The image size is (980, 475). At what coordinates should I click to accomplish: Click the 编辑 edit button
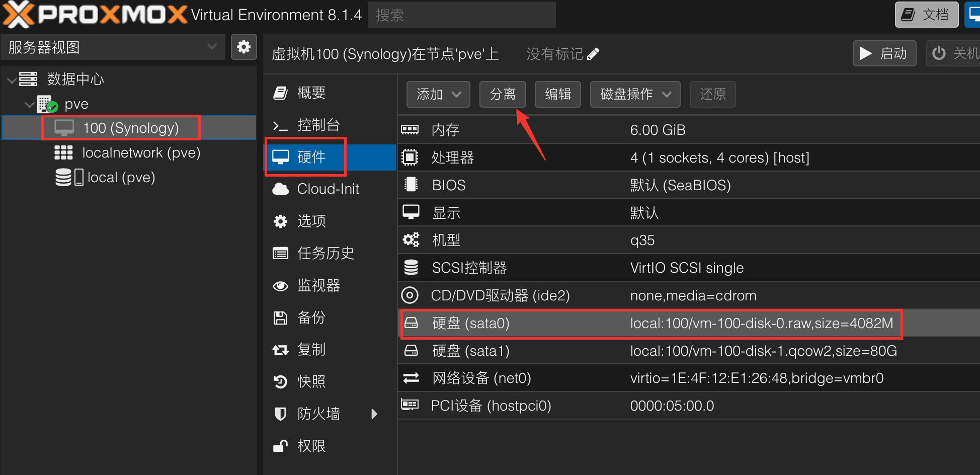tap(558, 94)
